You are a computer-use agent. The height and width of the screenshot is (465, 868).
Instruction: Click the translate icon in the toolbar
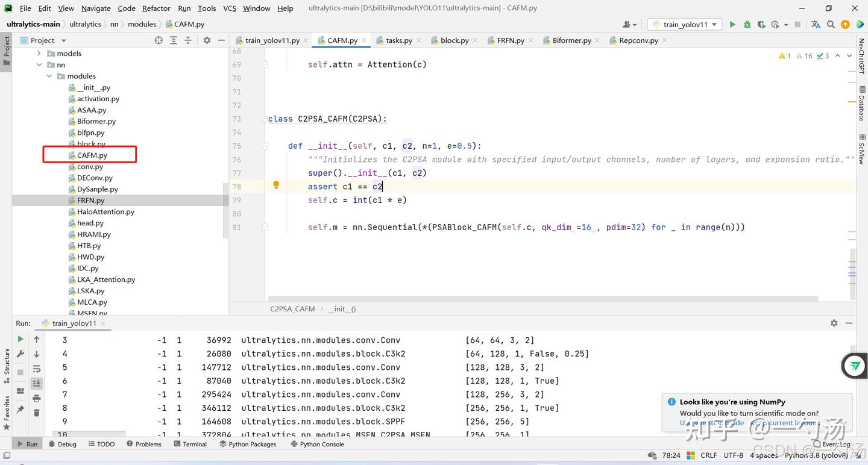point(816,25)
